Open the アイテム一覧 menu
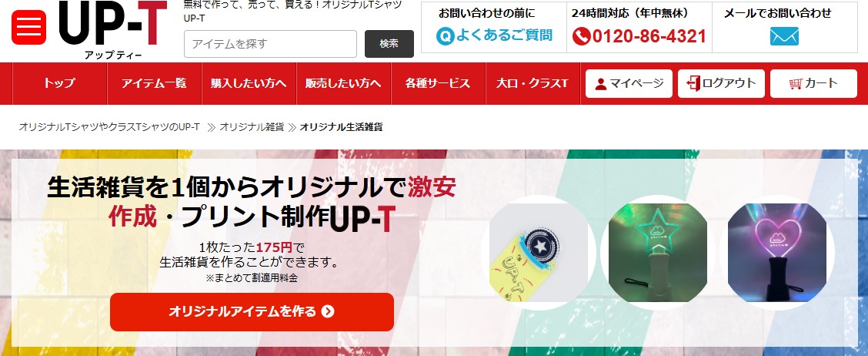Viewport: 868px width, 356px height. (x=154, y=83)
